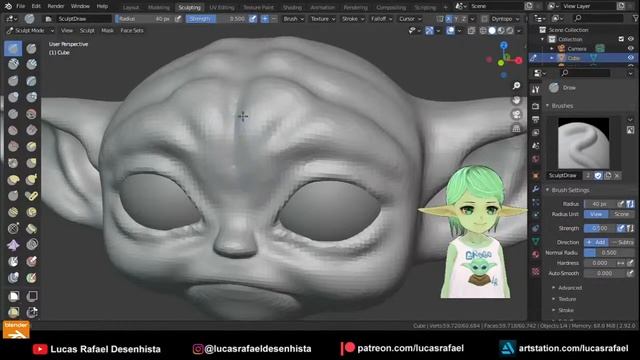Toggle Collection visibility eye icon
The image size is (640, 360).
coord(631,39)
